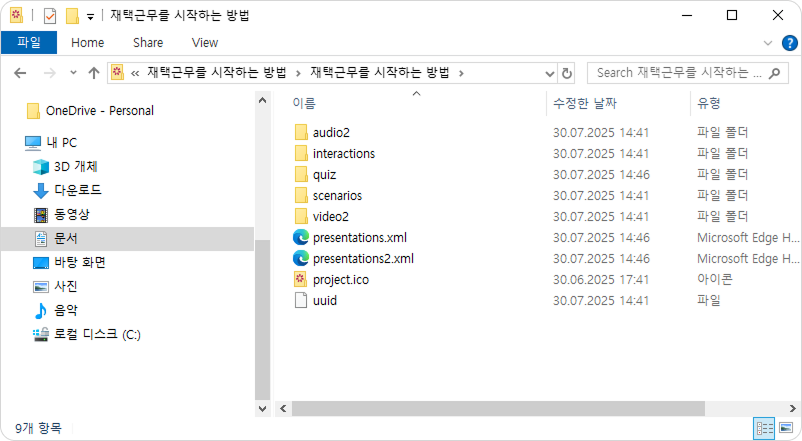Click horizontal scrollbar left arrow
The width and height of the screenshot is (802, 441).
[x=283, y=409]
